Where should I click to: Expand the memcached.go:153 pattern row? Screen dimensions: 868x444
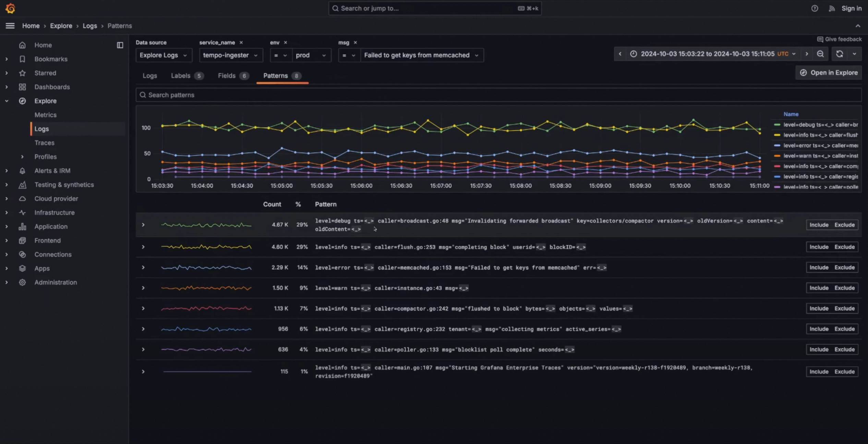pyautogui.click(x=143, y=267)
